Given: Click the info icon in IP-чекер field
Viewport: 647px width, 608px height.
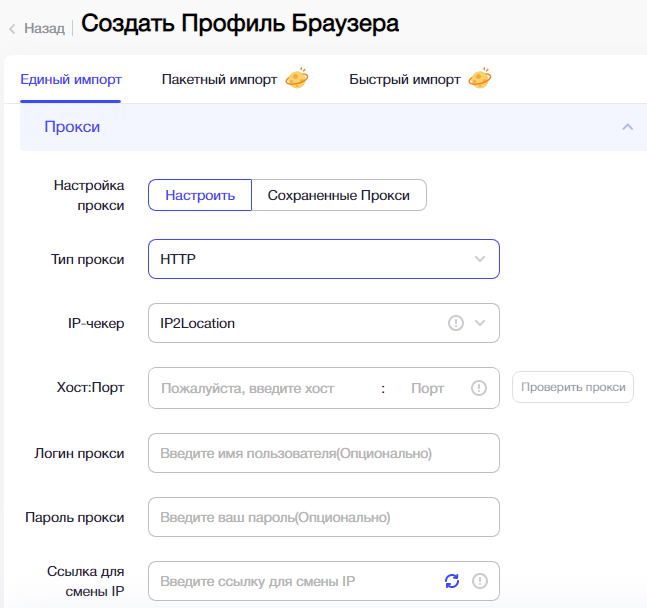Looking at the screenshot, I should [456, 323].
